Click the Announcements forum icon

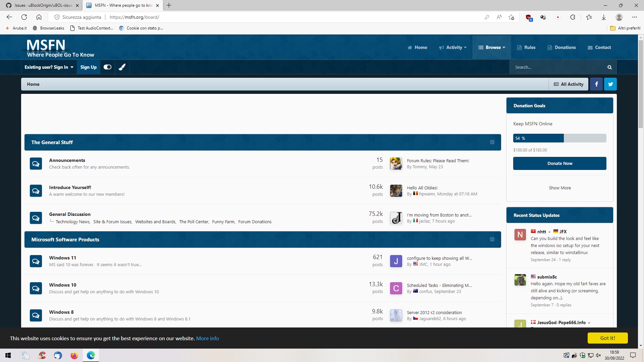[x=36, y=164]
